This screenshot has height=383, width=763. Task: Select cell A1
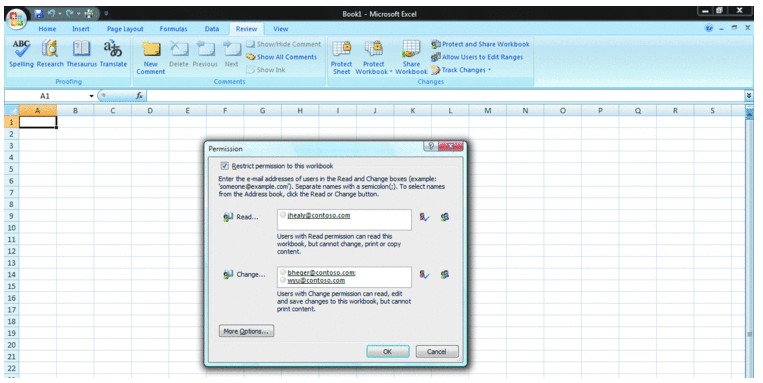37,122
